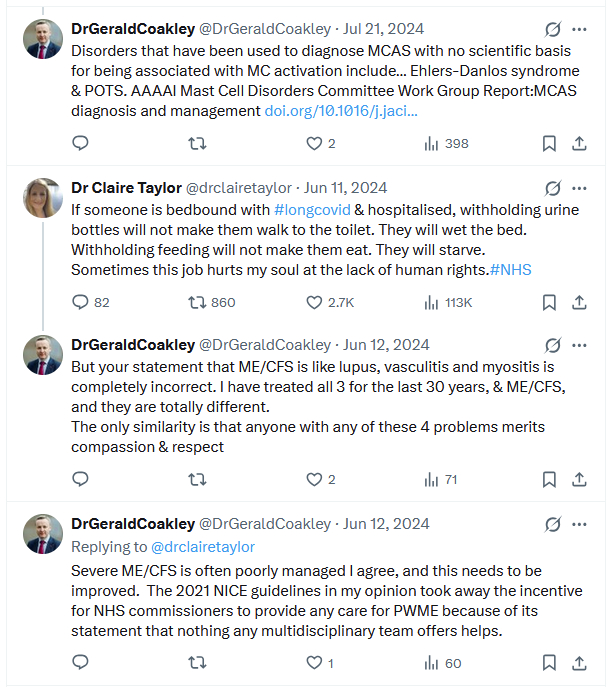Screen dimensions: 611x687
Task: Share the lupus, vasculitis and myositis tweet
Action: (x=579, y=480)
